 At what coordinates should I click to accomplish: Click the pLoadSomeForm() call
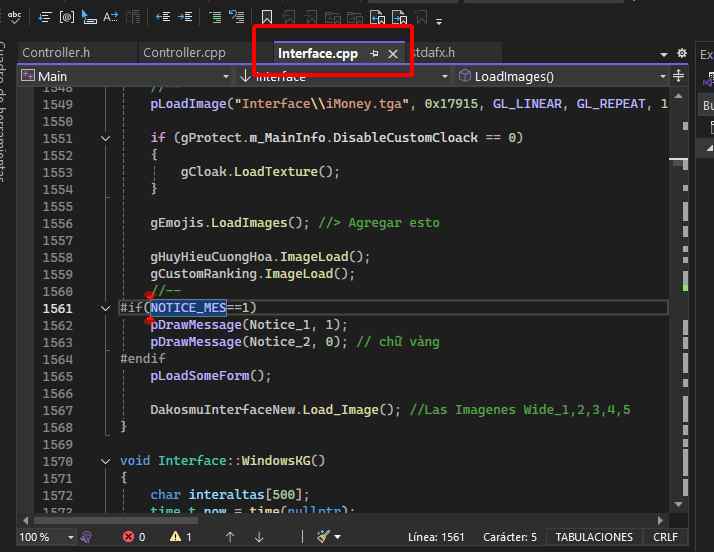(x=211, y=376)
